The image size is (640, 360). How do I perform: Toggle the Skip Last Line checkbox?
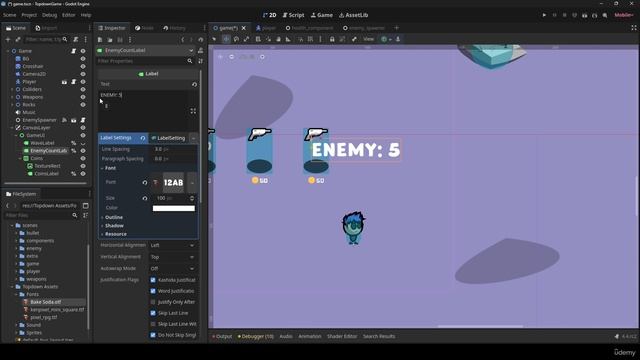(x=153, y=313)
